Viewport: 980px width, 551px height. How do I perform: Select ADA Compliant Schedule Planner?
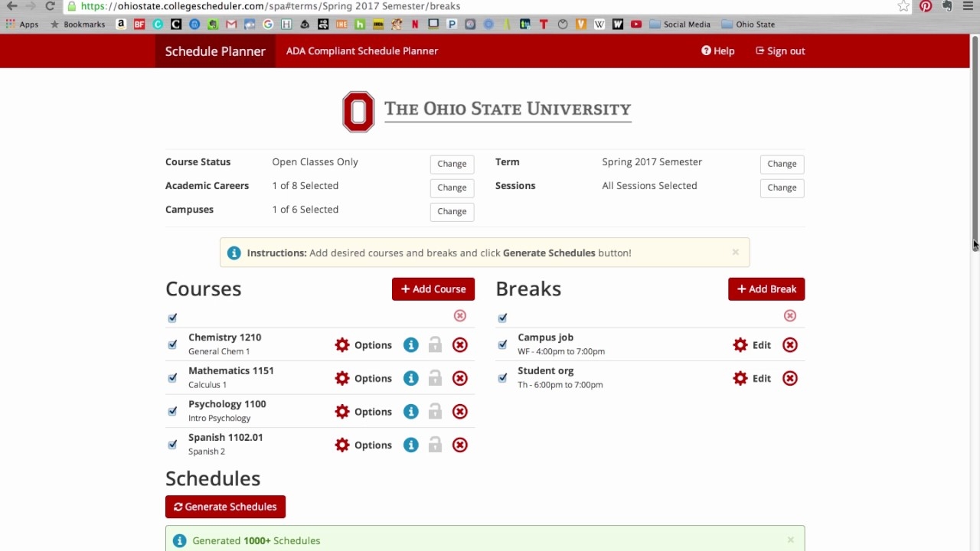pos(361,51)
